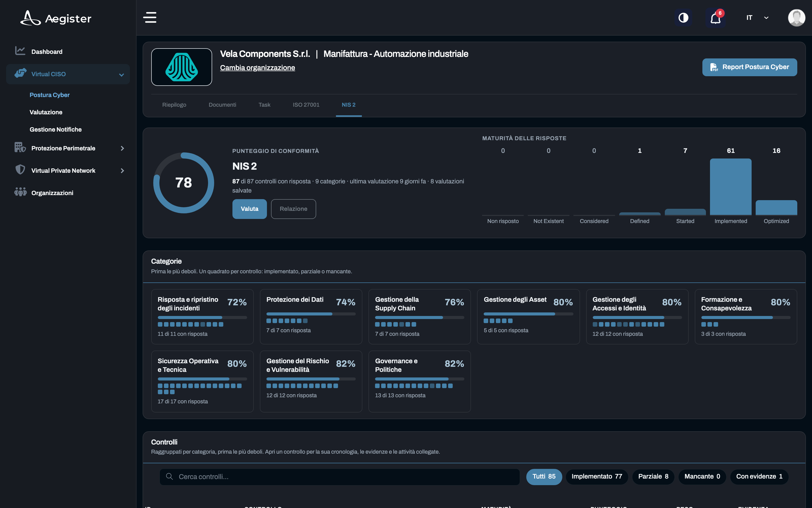812x508 pixels.
Task: Open Valutazione submenu item
Action: [46, 112]
